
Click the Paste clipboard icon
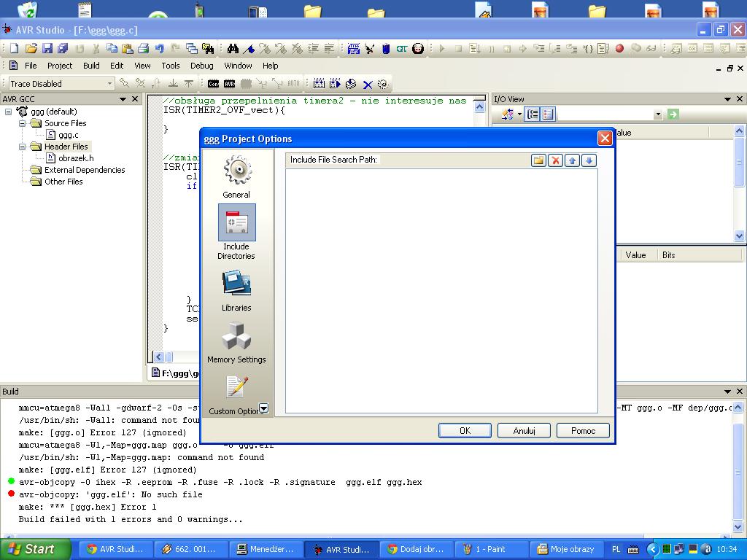[x=127, y=48]
